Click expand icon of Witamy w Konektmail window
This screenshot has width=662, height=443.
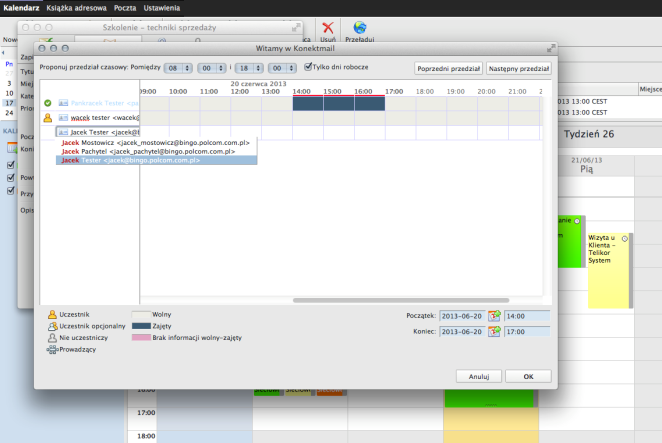tap(551, 48)
